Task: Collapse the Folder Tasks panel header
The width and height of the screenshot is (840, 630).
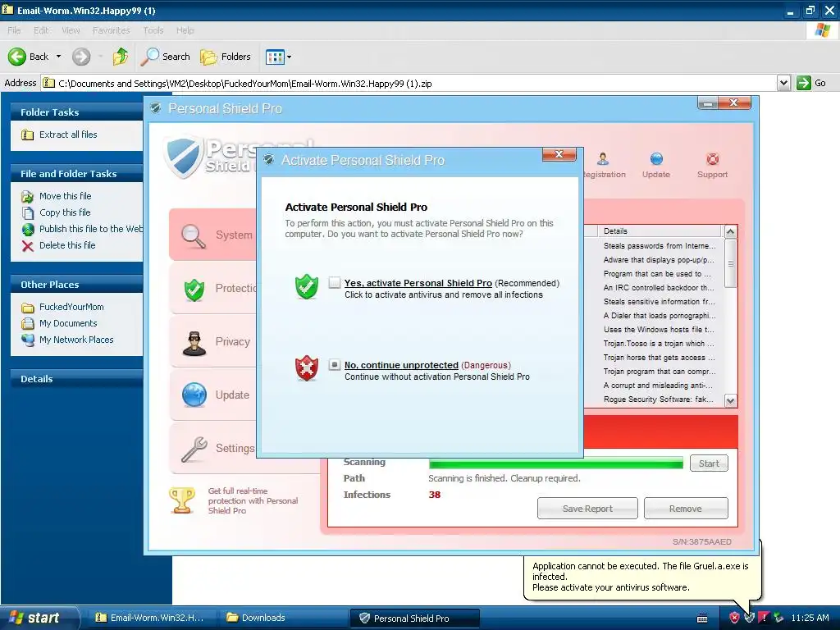Action: [x=77, y=112]
